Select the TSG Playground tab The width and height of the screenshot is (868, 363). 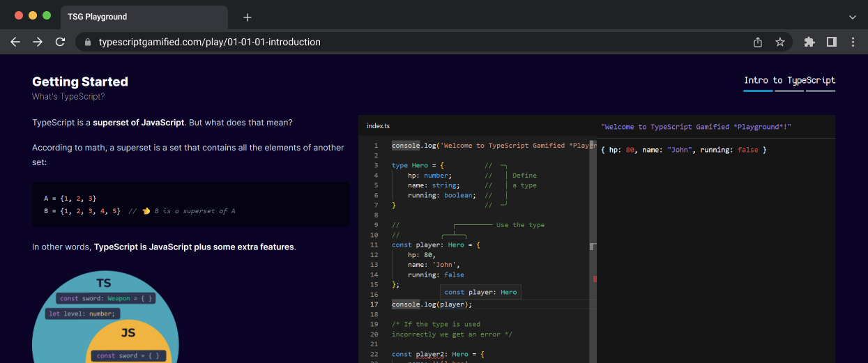(144, 17)
